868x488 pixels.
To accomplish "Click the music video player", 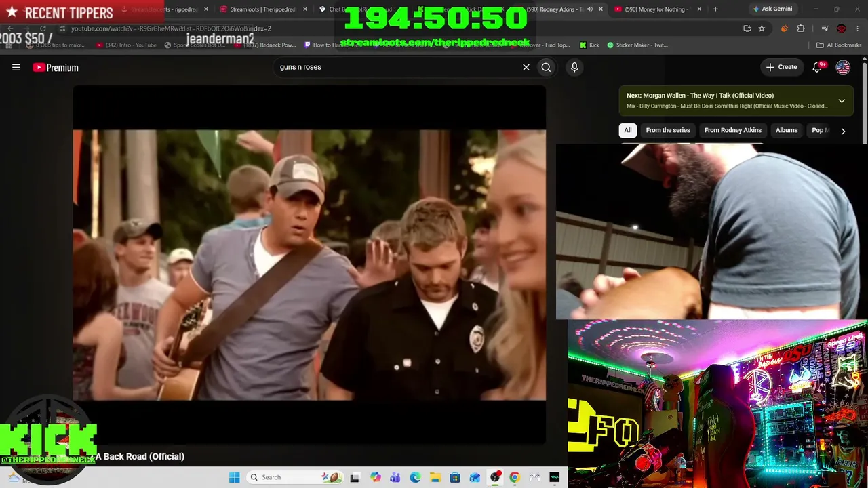I will pos(309,264).
